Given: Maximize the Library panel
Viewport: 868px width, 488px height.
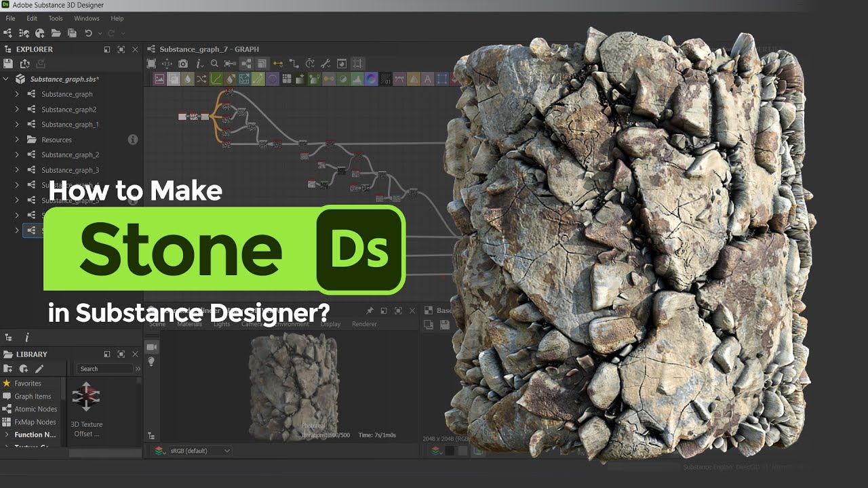Looking at the screenshot, I should click(121, 354).
